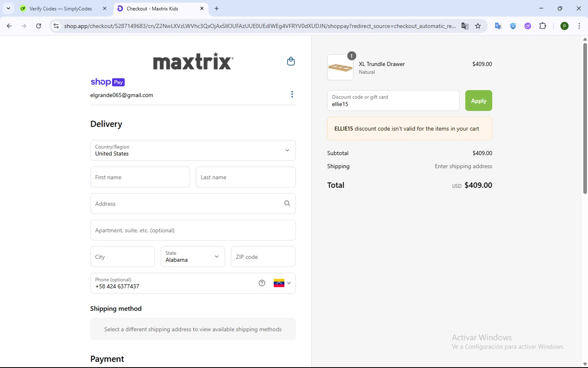The image size is (588, 368).
Task: Open the Venezuela flag country code selector
Action: (282, 283)
